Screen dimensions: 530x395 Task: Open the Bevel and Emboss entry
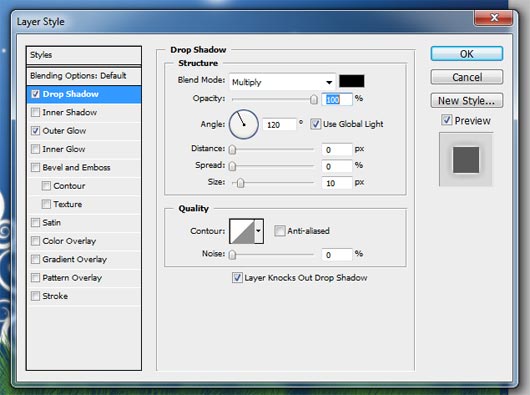coord(76,167)
